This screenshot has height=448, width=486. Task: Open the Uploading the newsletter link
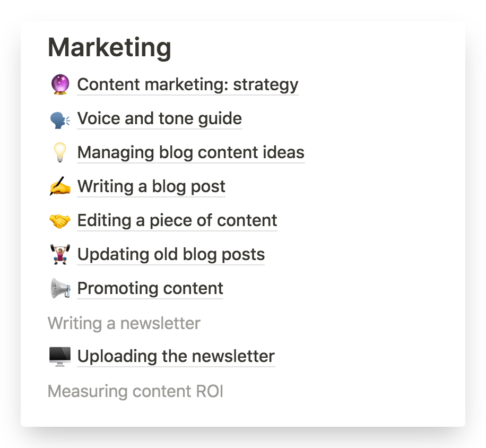tap(176, 356)
